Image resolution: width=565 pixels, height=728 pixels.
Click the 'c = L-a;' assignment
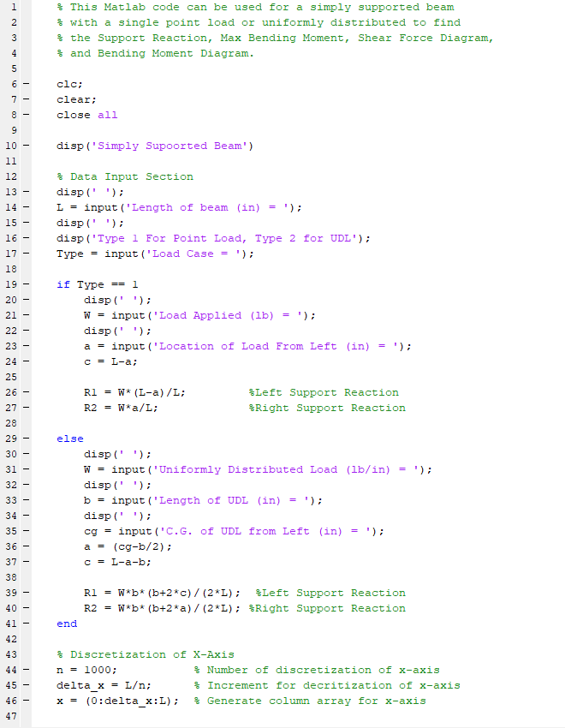click(x=111, y=361)
